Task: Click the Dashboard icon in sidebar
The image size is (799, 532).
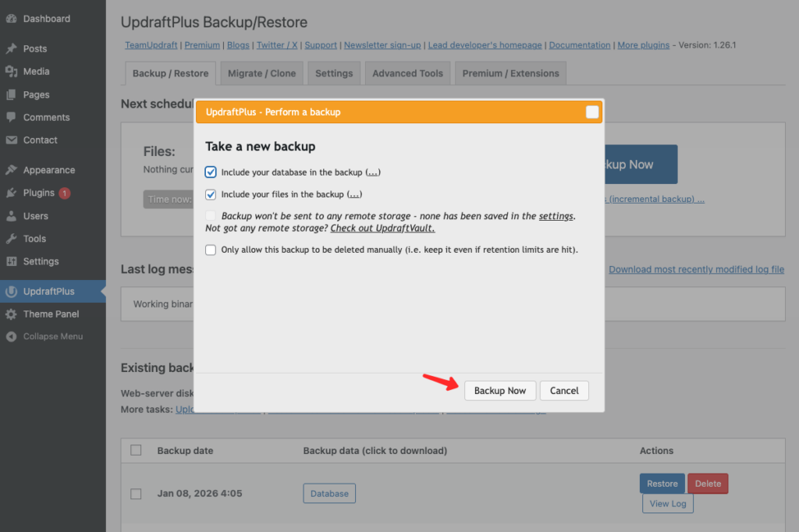Action: coord(11,19)
